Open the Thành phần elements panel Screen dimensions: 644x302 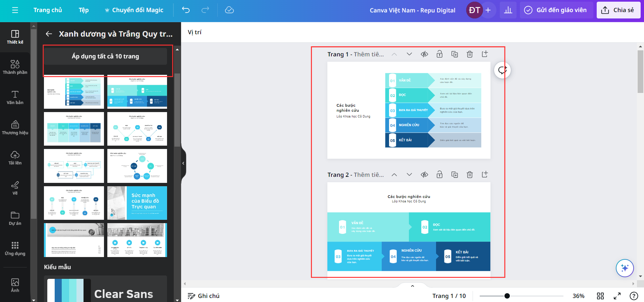[x=15, y=67]
